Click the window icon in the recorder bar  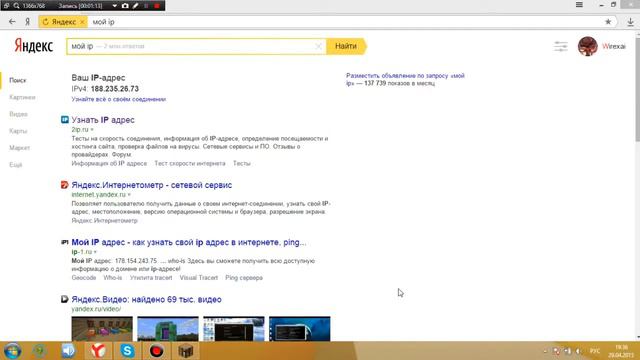tap(7, 6)
